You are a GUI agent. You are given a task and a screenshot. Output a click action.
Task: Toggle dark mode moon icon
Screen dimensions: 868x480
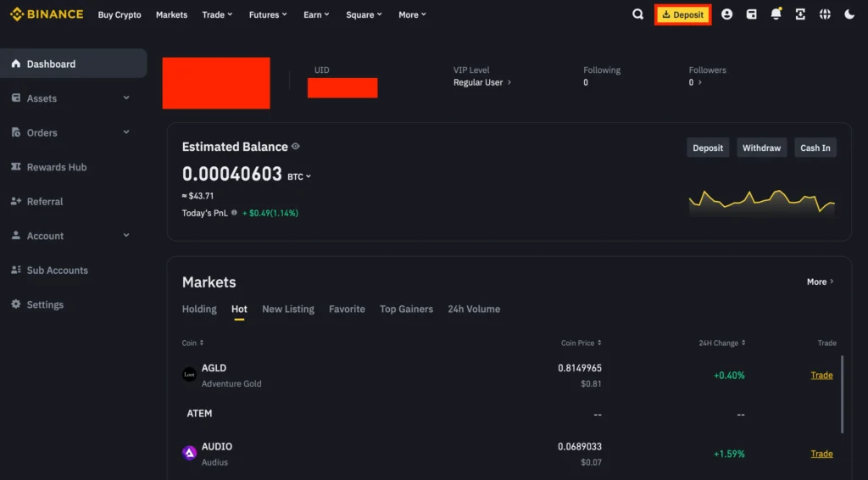(x=849, y=14)
